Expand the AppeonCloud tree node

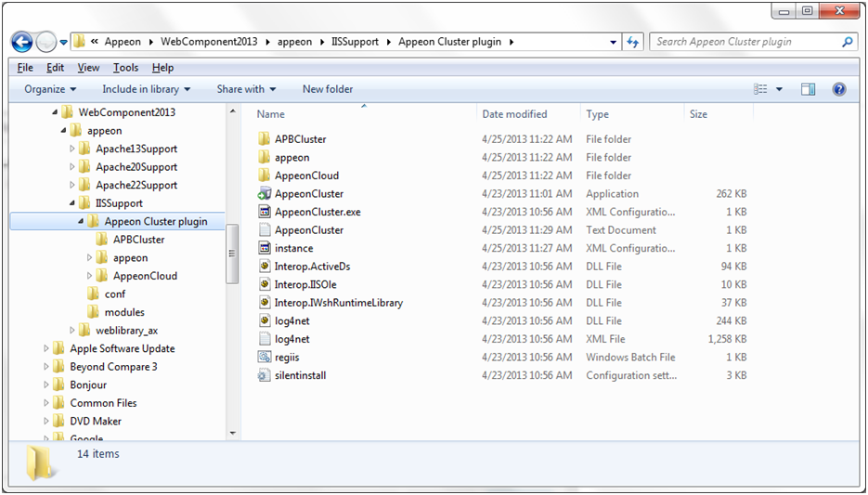[x=90, y=276]
